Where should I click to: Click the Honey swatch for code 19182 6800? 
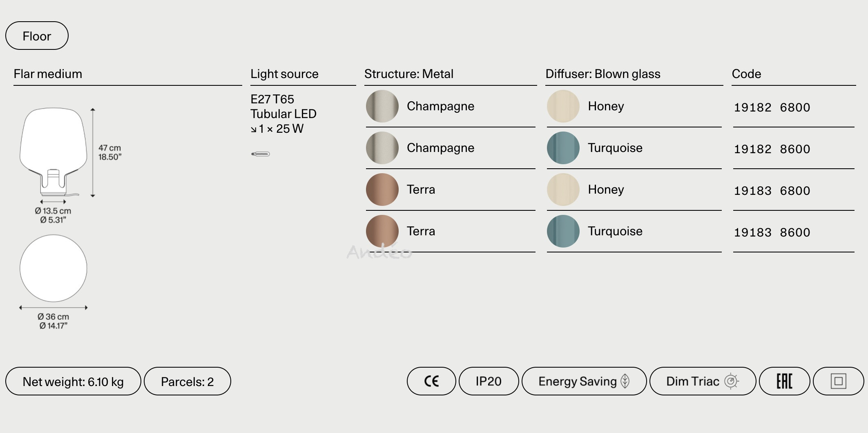[563, 106]
